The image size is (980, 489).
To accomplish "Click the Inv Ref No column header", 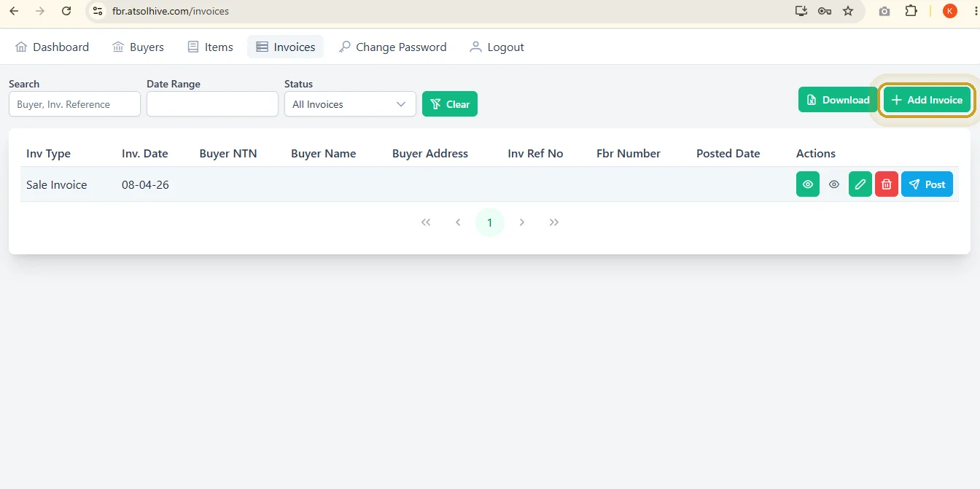I will 535,154.
